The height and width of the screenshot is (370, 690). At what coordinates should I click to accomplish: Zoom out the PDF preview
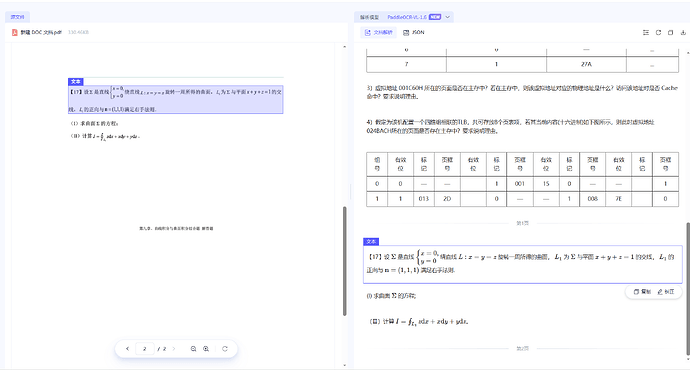click(x=193, y=348)
